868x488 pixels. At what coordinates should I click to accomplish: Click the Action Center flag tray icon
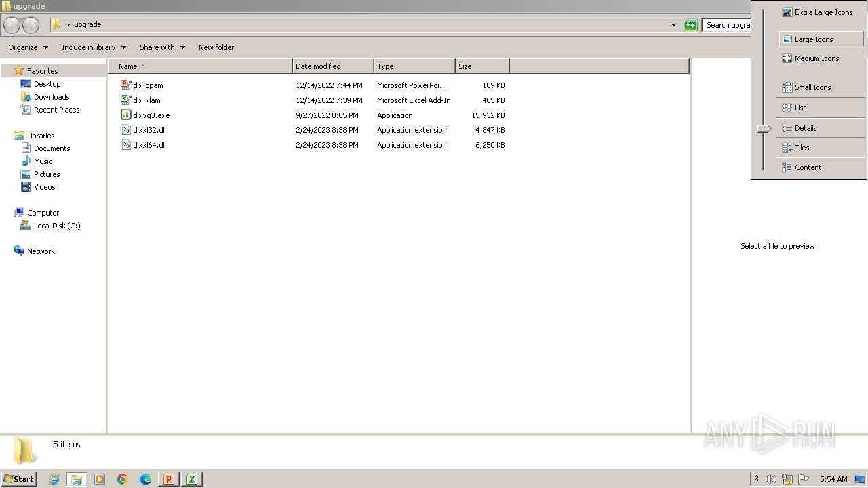tap(804, 479)
